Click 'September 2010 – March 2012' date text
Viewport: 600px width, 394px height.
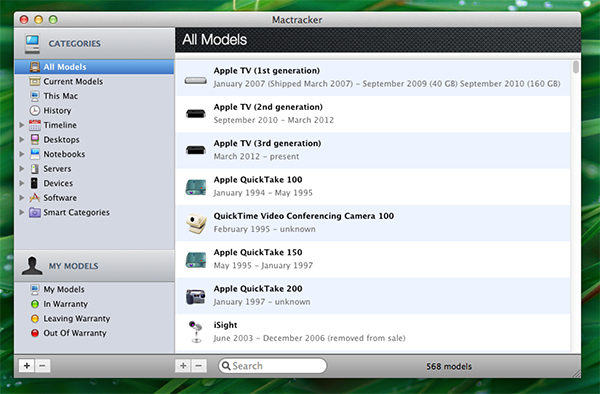click(x=274, y=120)
